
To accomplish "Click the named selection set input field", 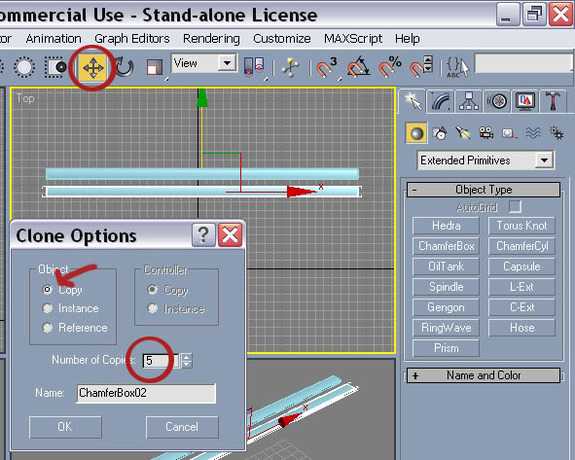I will [x=524, y=63].
